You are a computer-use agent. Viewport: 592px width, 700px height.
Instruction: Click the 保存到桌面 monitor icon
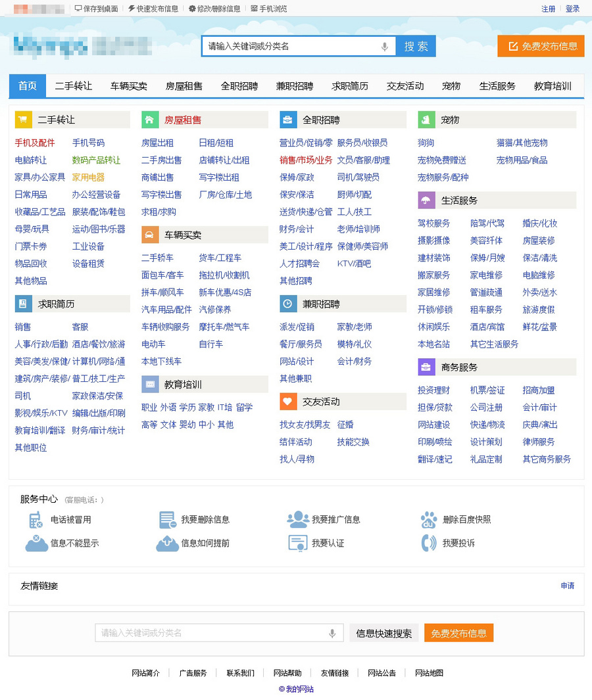(78, 9)
